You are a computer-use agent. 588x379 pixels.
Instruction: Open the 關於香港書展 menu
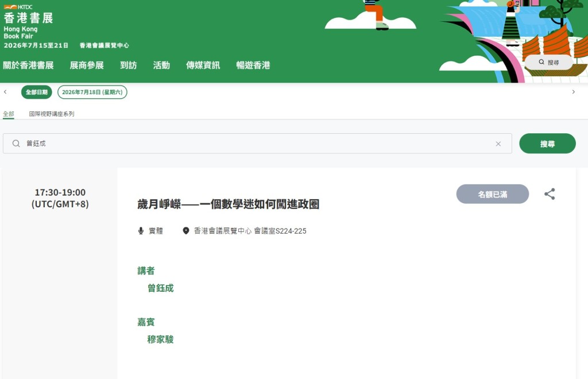coord(29,65)
